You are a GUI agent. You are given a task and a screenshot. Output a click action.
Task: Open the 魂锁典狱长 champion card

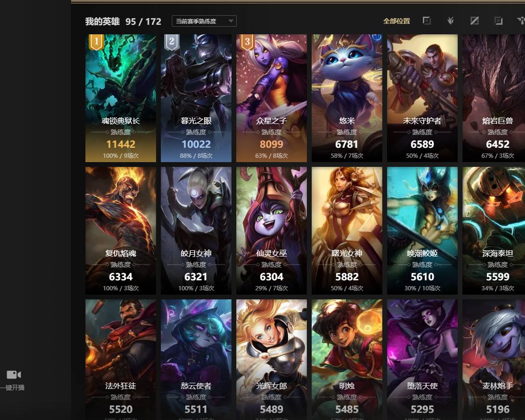pos(121,98)
